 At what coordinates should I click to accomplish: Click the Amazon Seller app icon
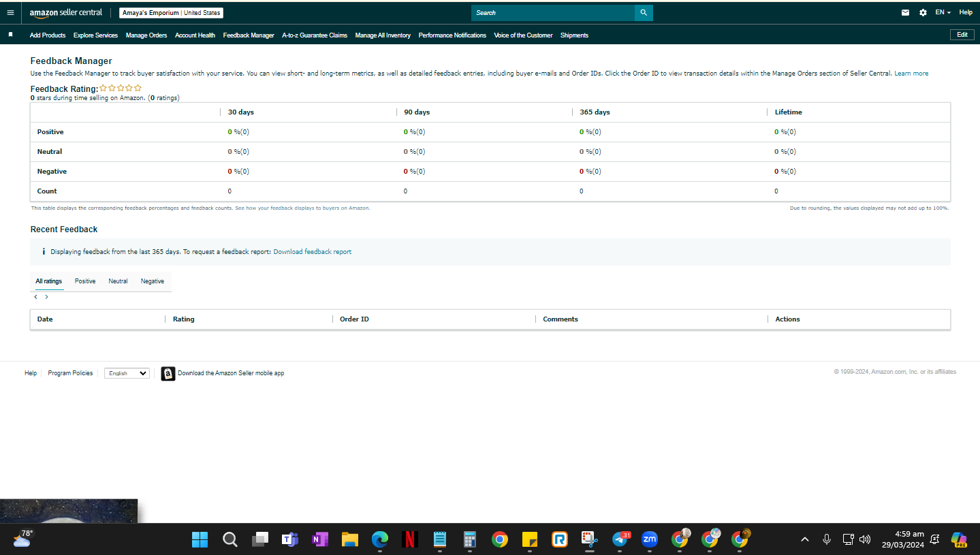click(x=168, y=373)
